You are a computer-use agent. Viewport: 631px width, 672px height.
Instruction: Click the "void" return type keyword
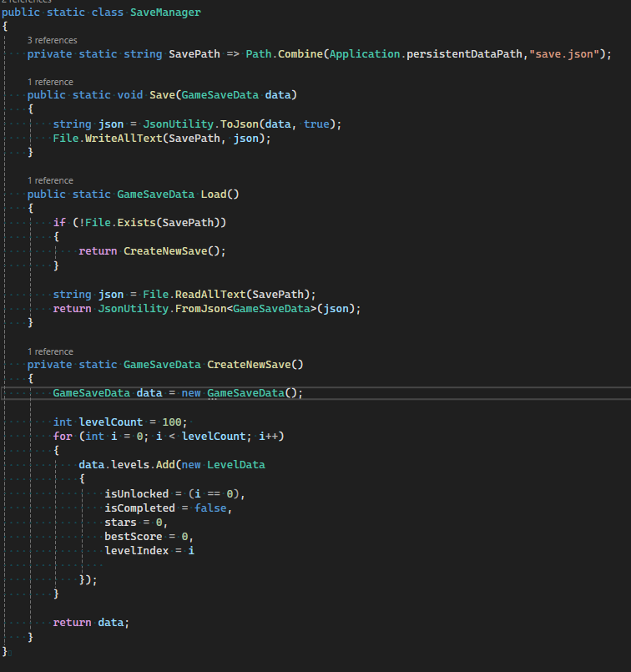(x=130, y=94)
